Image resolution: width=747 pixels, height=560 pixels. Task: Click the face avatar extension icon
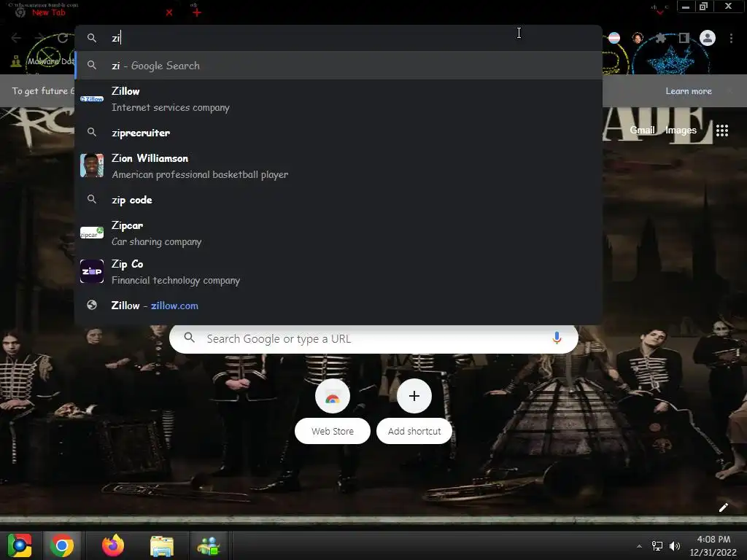point(638,38)
